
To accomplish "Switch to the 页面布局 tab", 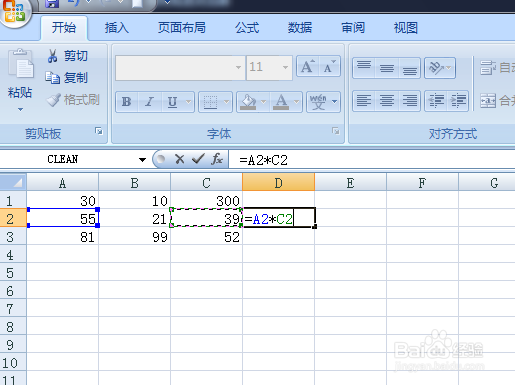I will [182, 28].
